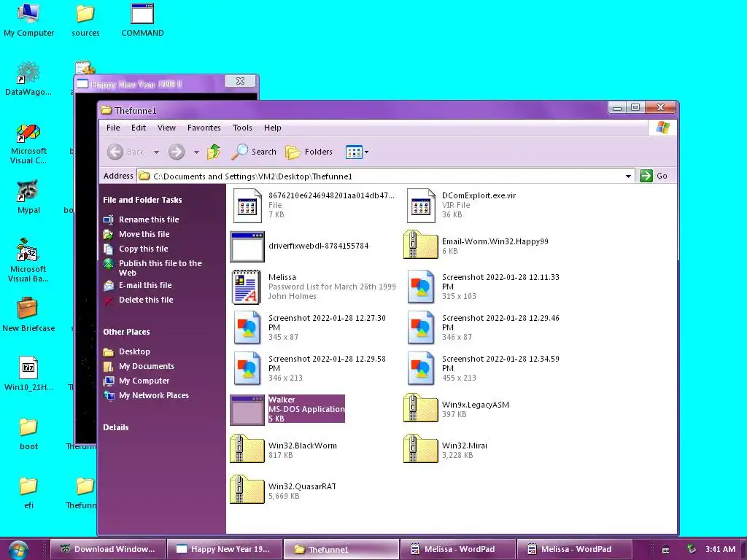747x560 pixels.
Task: Click the green Go button
Action: [654, 176]
